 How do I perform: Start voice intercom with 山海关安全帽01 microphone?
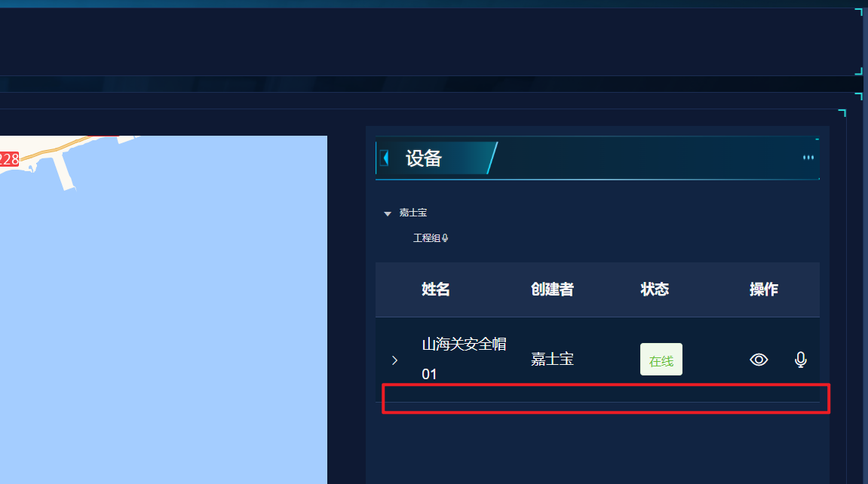(x=800, y=360)
